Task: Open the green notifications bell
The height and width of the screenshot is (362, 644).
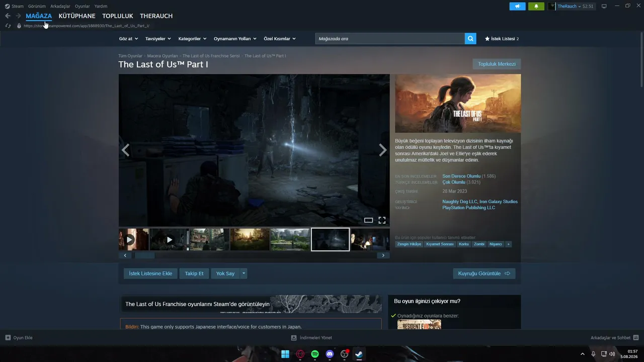Action: point(536,7)
